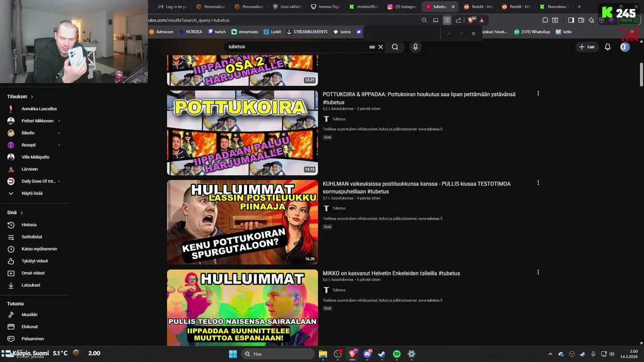The height and width of the screenshot is (362, 644).
Task: Switch to the Instagram browser tab
Action: [x=403, y=7]
